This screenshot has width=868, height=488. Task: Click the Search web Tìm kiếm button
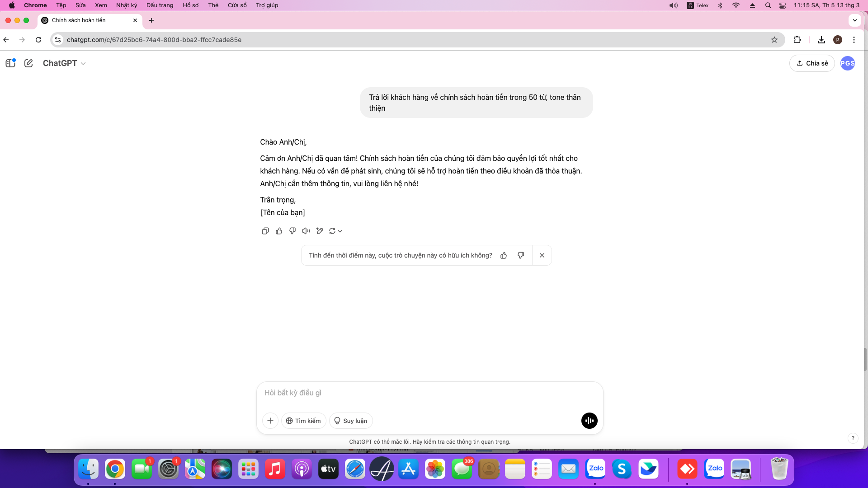click(303, 421)
